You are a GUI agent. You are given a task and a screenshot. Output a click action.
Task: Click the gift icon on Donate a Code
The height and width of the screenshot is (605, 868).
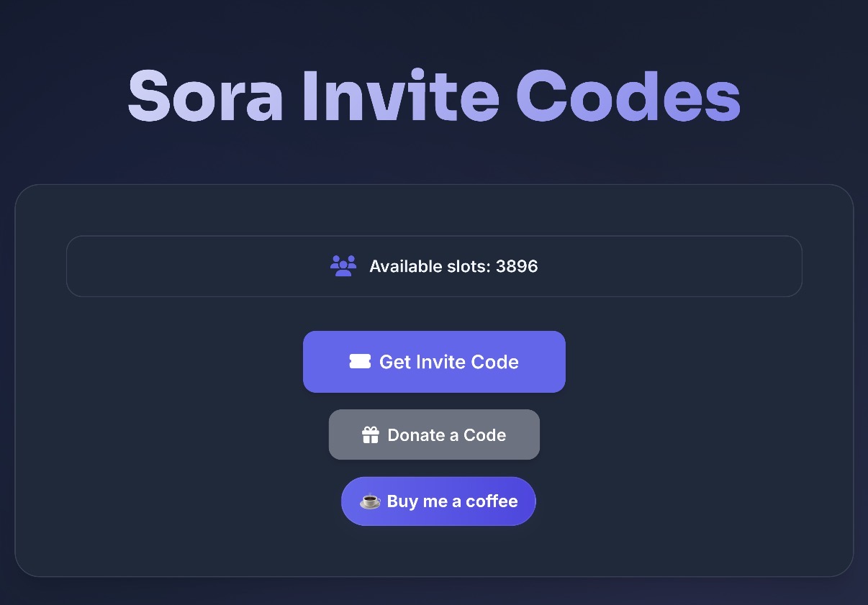[370, 435]
